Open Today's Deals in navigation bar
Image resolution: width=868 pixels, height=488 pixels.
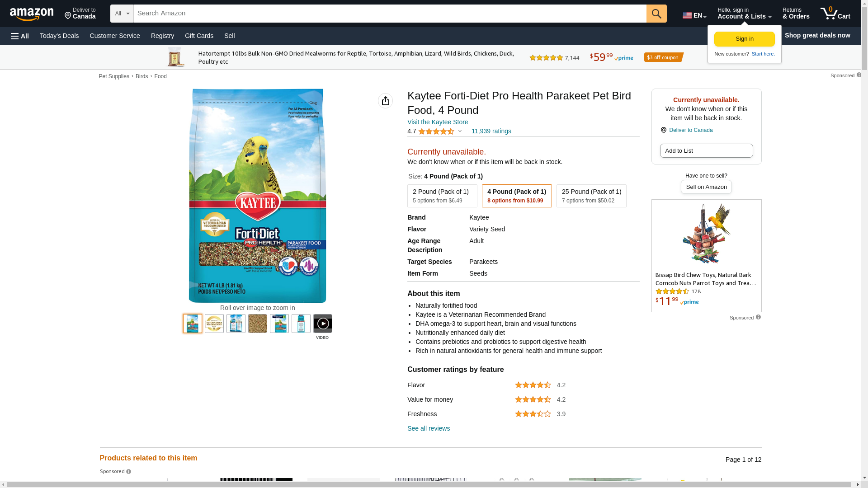tap(59, 36)
